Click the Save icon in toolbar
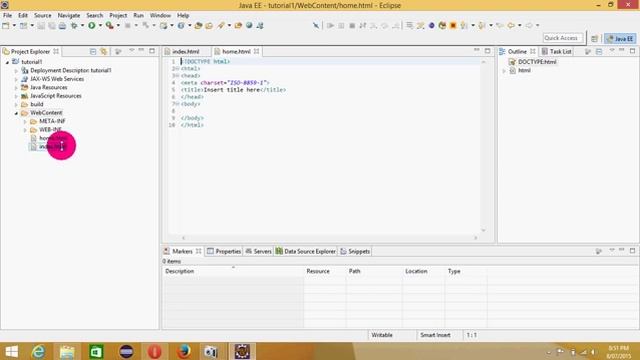This screenshot has width=640, height=360. [x=41, y=26]
